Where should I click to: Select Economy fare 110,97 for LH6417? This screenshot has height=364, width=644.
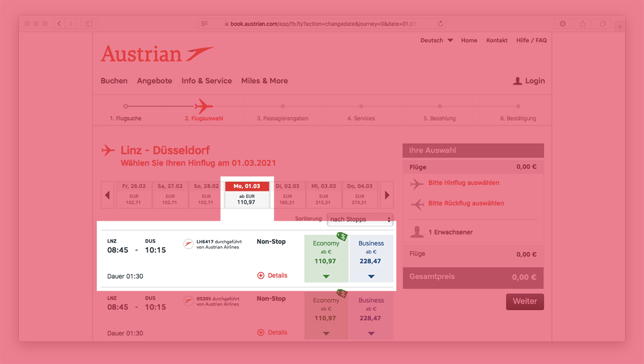coord(326,258)
